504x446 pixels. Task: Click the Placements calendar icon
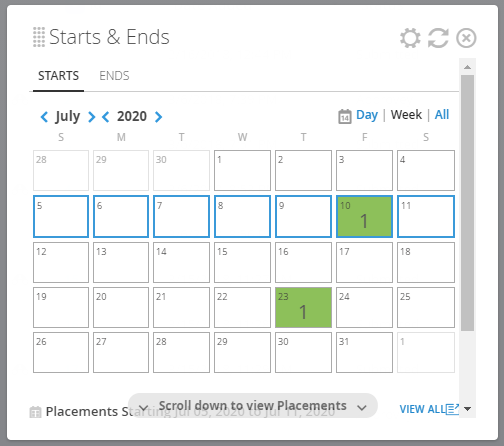(x=35, y=412)
